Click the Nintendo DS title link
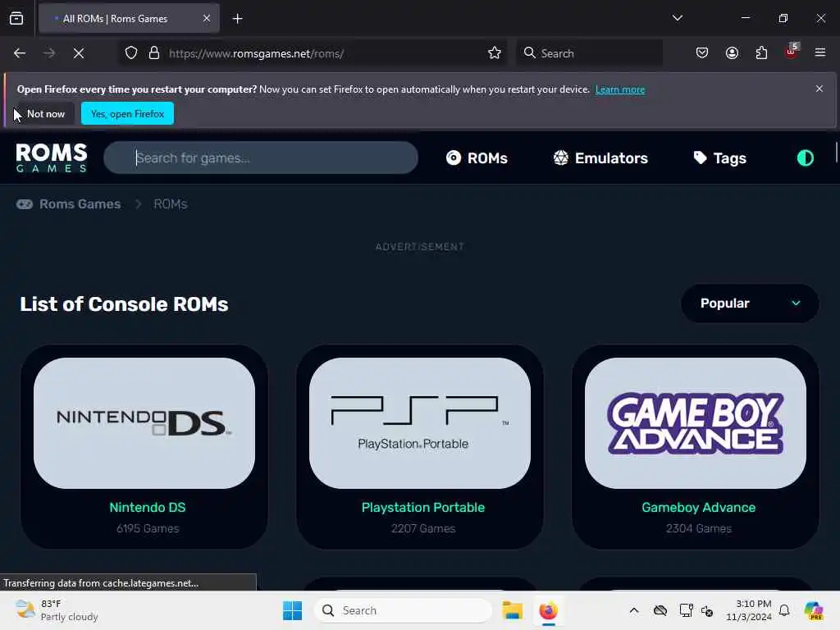The height and width of the screenshot is (630, 840). 148,507
